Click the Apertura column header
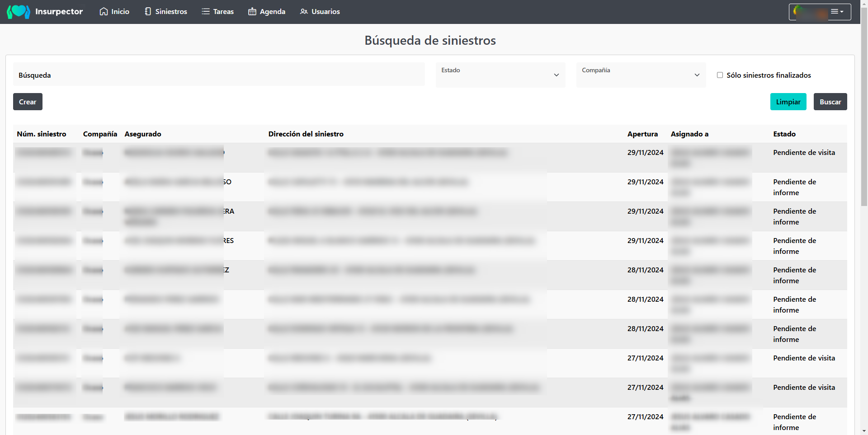Screen dimensions: 868x435 pyautogui.click(x=642, y=134)
